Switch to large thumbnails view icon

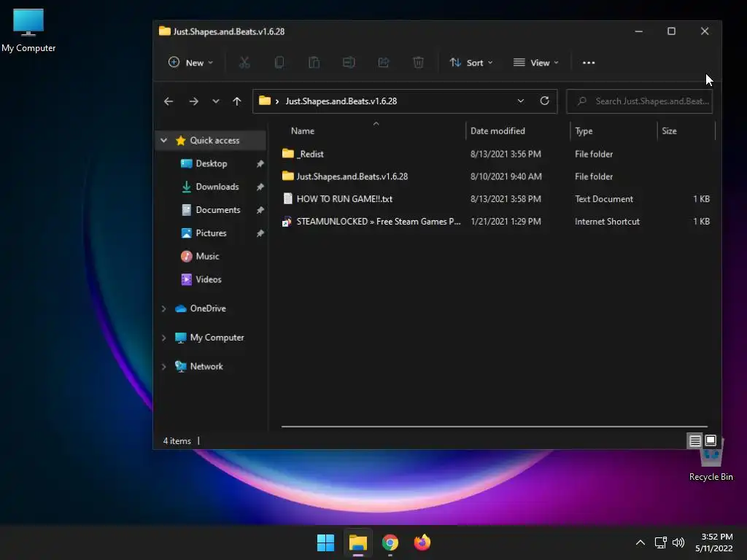[711, 440]
